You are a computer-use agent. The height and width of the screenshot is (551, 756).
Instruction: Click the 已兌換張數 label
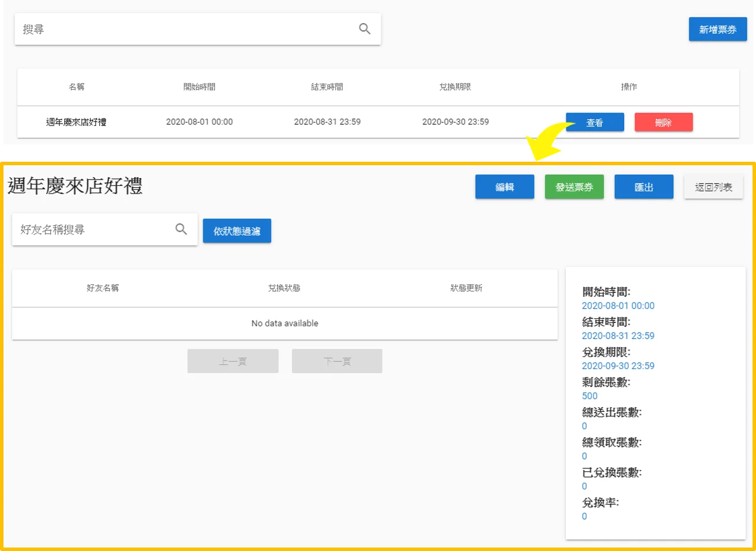612,472
